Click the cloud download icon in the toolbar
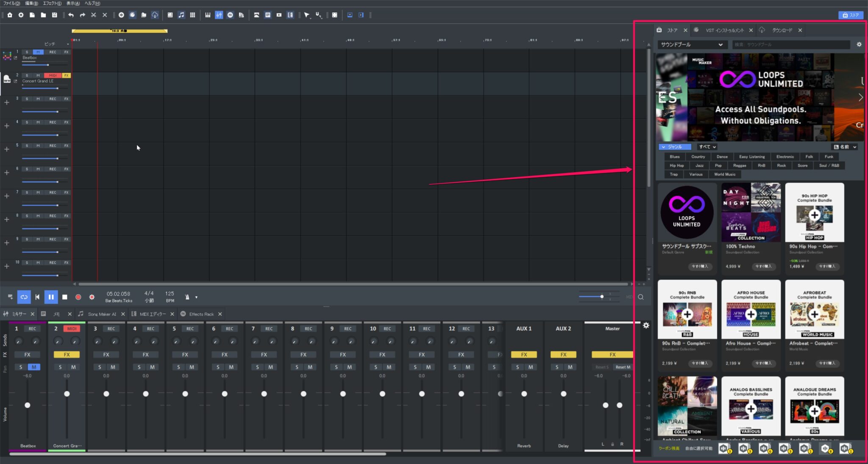The height and width of the screenshot is (464, 868). tap(155, 15)
